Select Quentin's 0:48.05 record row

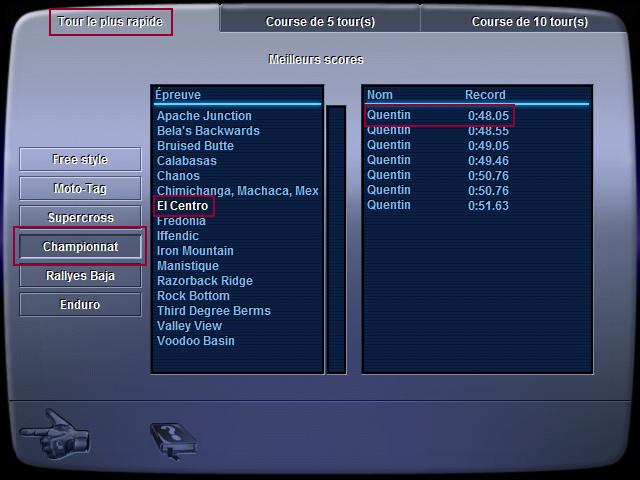(438, 115)
